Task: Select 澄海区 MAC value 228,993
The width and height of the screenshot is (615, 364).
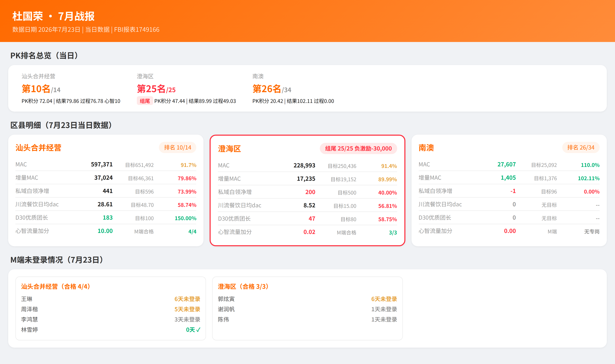Action: pos(304,165)
